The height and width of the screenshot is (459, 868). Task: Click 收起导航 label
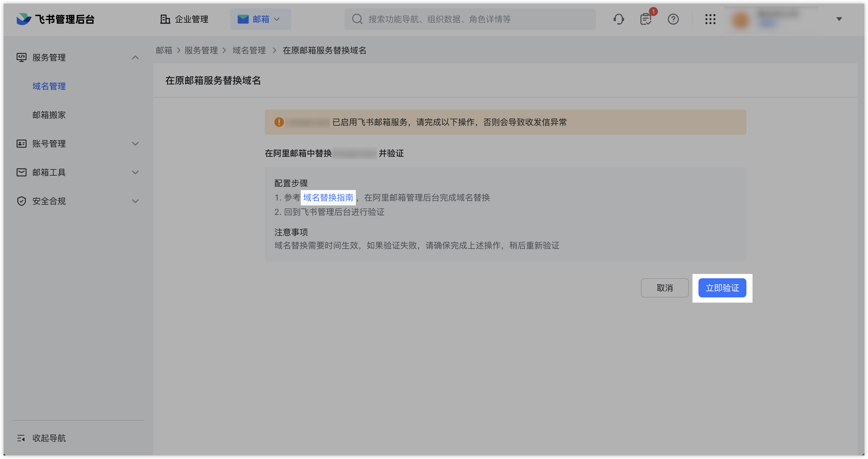tap(49, 438)
